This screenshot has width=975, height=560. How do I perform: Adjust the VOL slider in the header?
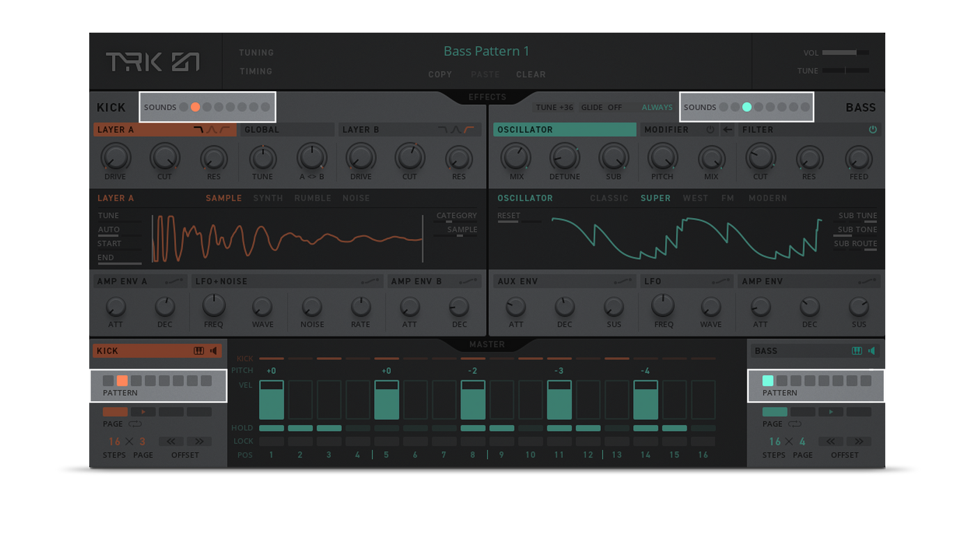(845, 52)
